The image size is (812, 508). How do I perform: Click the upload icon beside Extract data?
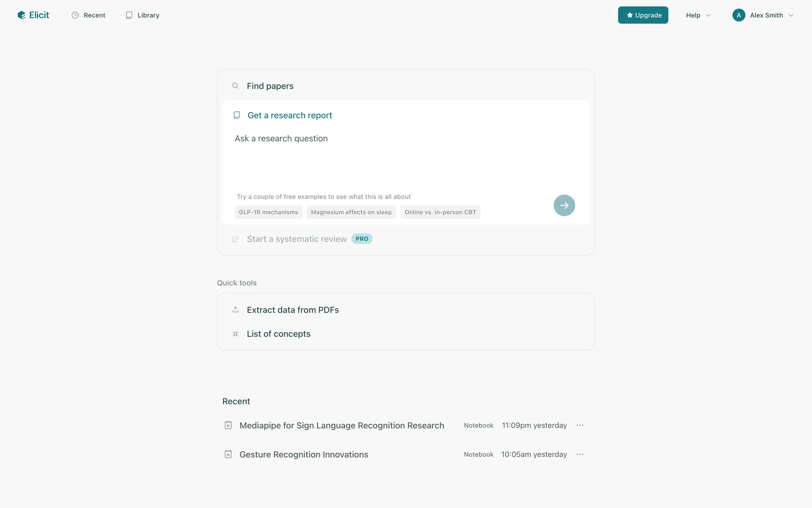[x=236, y=310]
